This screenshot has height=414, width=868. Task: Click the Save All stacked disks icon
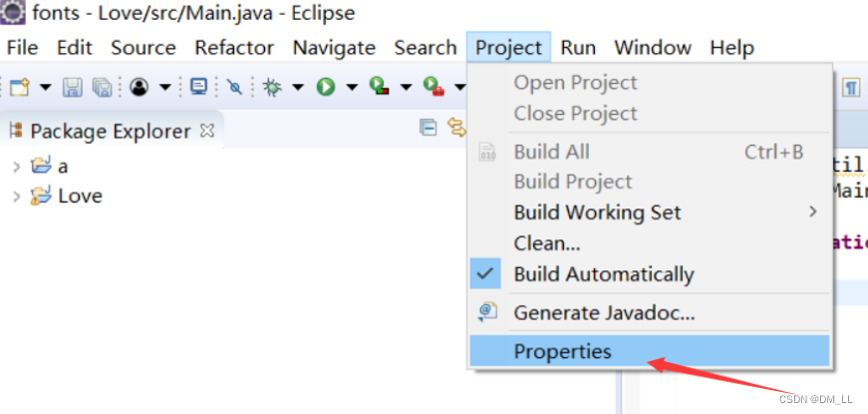click(x=102, y=87)
